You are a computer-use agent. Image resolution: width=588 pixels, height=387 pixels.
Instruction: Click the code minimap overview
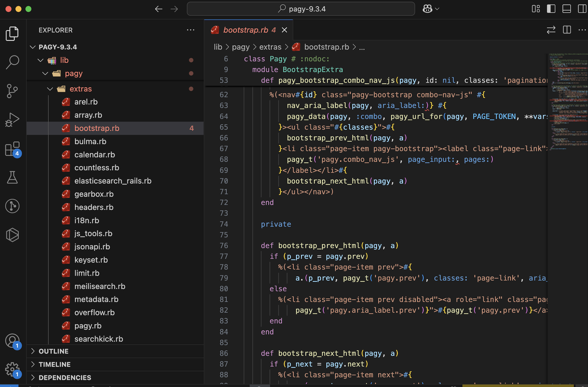567,101
